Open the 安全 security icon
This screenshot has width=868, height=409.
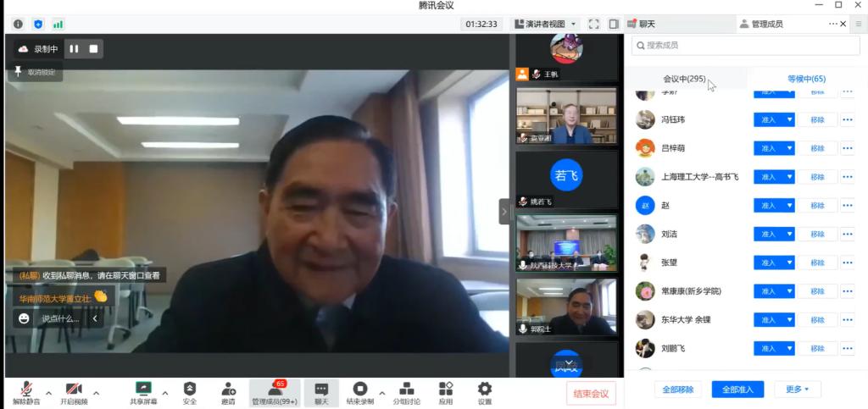[190, 390]
